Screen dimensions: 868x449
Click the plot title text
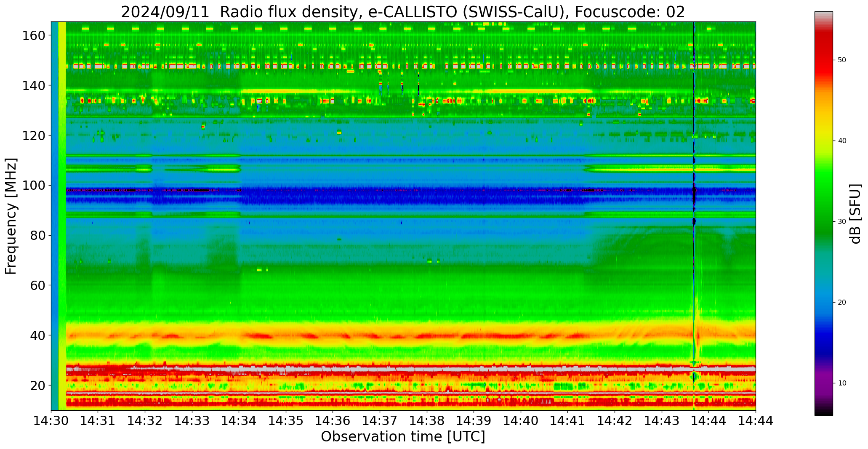[x=403, y=12]
